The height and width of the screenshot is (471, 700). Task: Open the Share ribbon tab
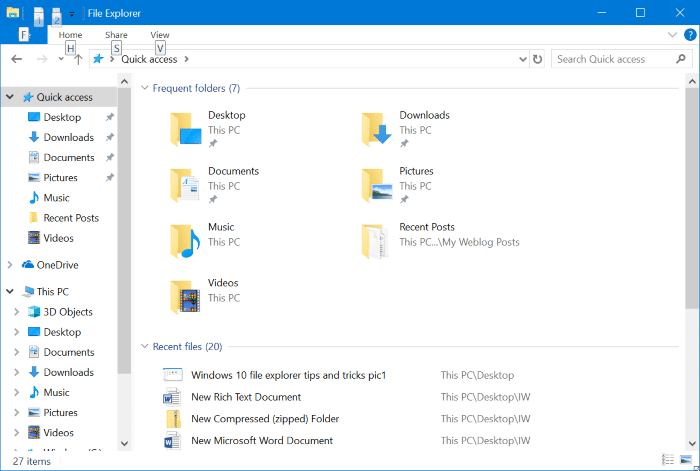[x=116, y=35]
